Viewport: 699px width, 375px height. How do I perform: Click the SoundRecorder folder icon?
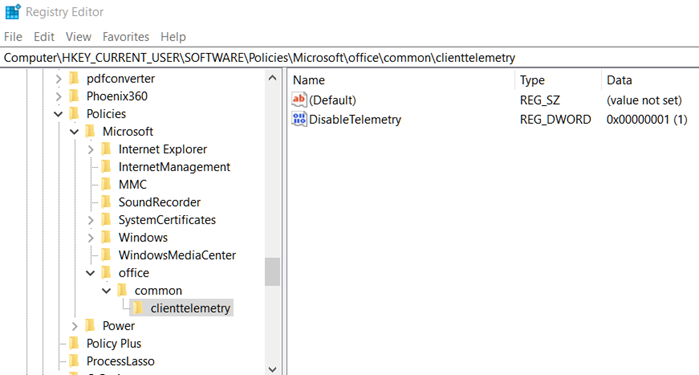click(106, 202)
